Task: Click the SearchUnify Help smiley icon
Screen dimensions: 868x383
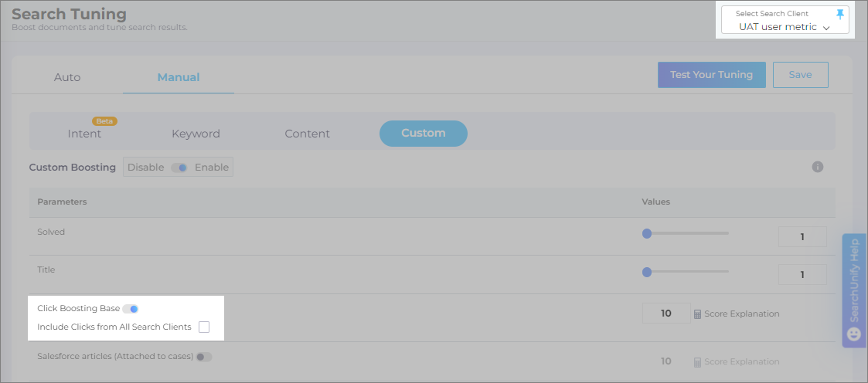Action: tap(853, 334)
